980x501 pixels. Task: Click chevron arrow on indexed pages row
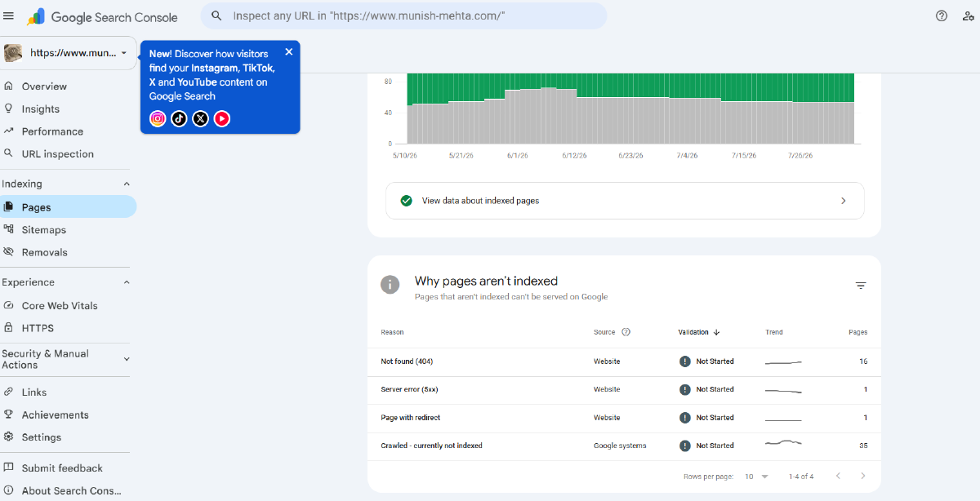coord(844,201)
